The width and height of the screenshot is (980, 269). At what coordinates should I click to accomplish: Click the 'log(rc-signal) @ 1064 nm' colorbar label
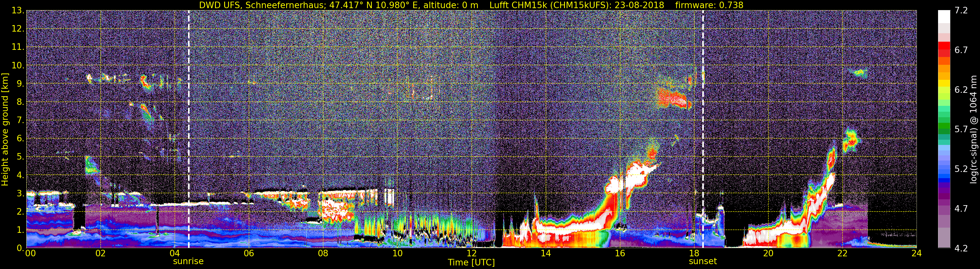click(973, 130)
